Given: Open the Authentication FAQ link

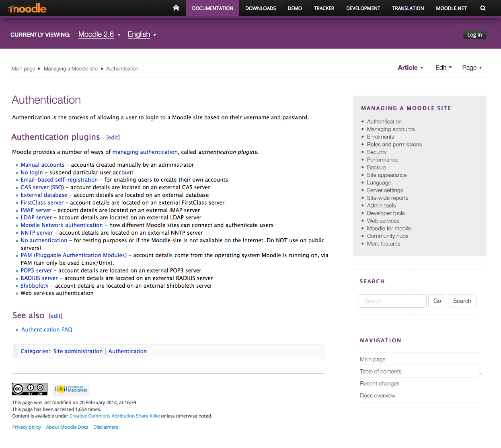Looking at the screenshot, I should (47, 329).
